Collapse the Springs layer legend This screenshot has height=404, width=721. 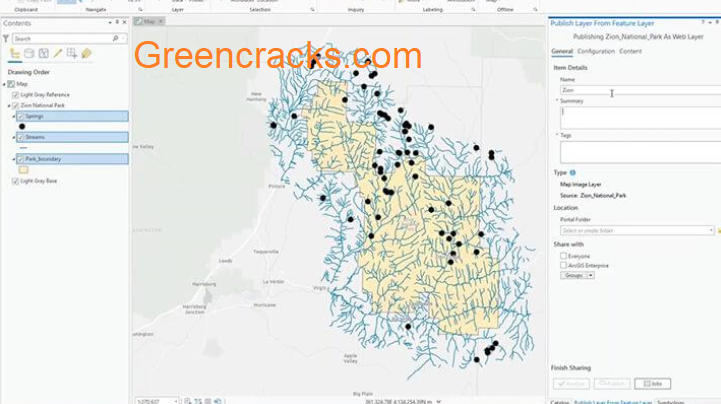click(x=14, y=117)
